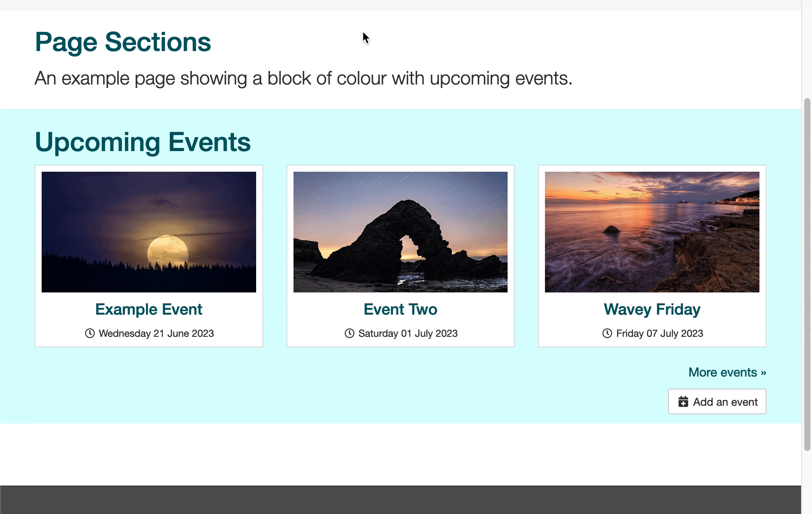Click the date text Saturday 01 July 2023

point(408,333)
